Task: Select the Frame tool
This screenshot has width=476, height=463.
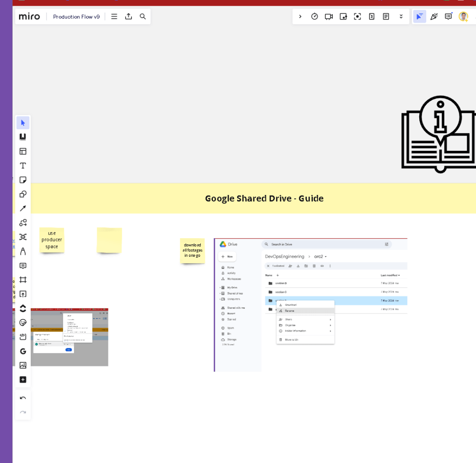Action: point(23,280)
